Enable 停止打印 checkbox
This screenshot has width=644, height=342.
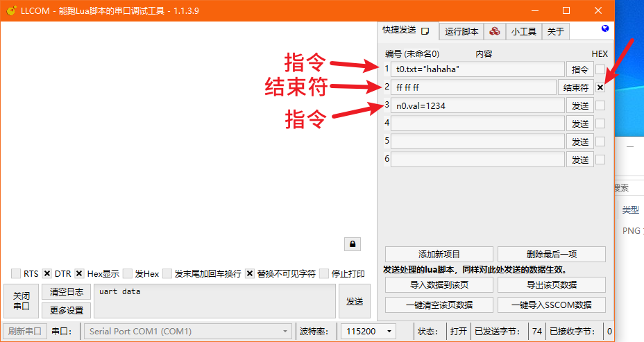tap(324, 273)
